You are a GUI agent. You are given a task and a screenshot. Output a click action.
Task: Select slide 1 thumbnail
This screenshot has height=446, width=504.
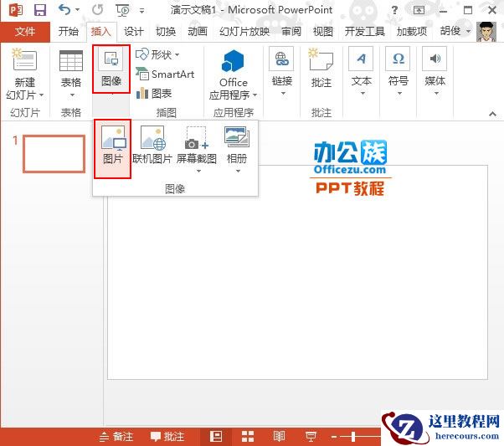tap(54, 154)
